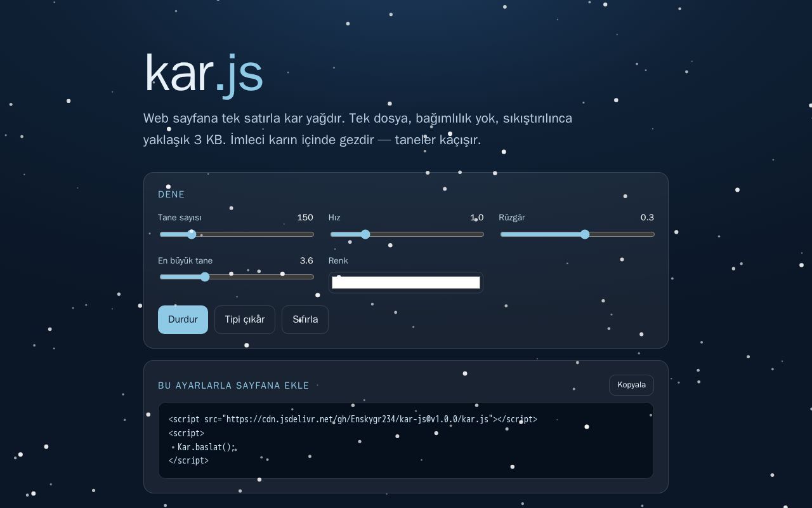Screen dimensions: 812x508
Task: Click the subtitle line starting 'Web sayfana tek satırla'
Action: (x=358, y=118)
